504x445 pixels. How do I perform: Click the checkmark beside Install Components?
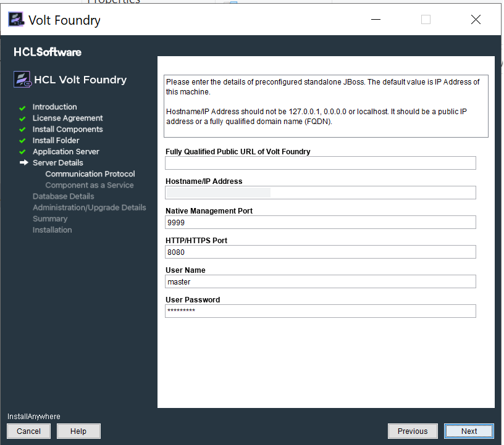point(23,130)
